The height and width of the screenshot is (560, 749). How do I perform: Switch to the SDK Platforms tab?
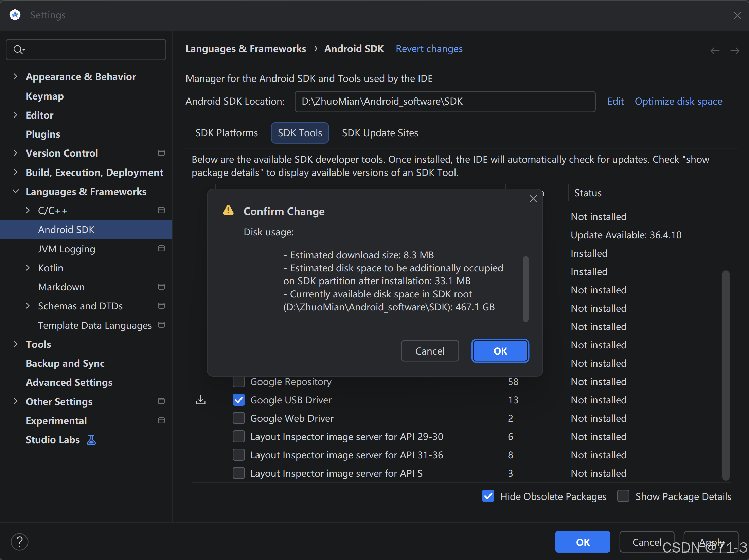coord(226,133)
